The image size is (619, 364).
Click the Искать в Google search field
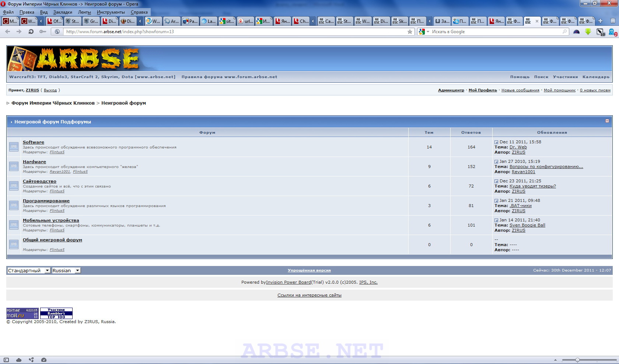496,32
